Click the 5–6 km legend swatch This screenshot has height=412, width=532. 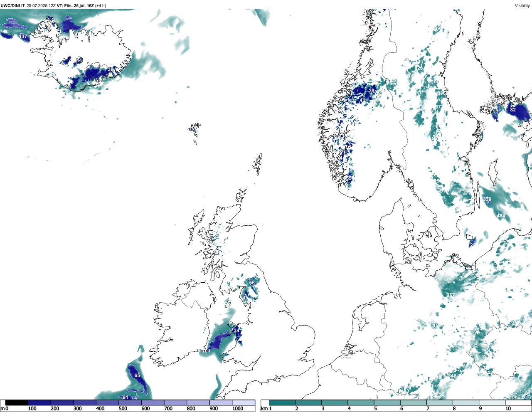(x=387, y=402)
